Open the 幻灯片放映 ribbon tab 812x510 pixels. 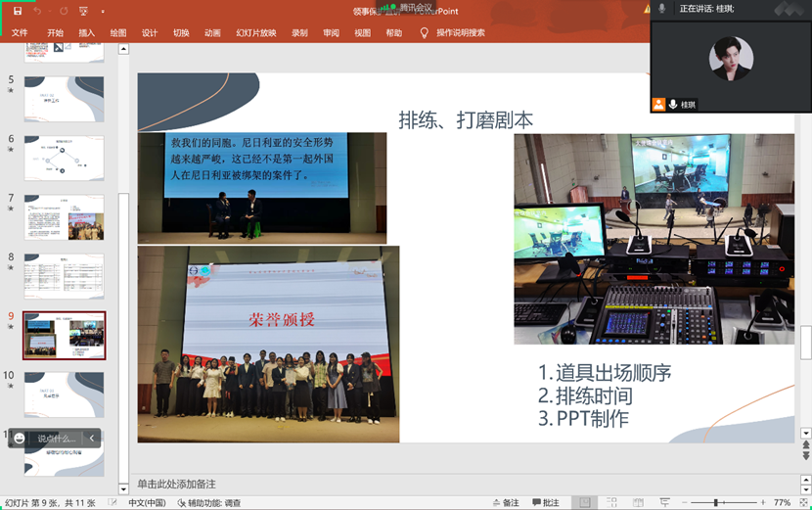click(x=255, y=32)
